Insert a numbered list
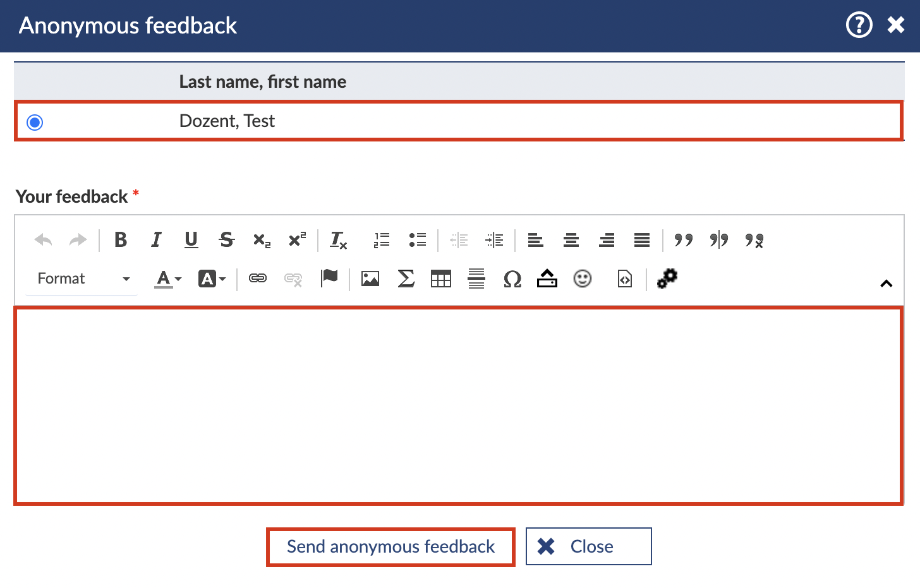The image size is (920, 588). [x=382, y=240]
